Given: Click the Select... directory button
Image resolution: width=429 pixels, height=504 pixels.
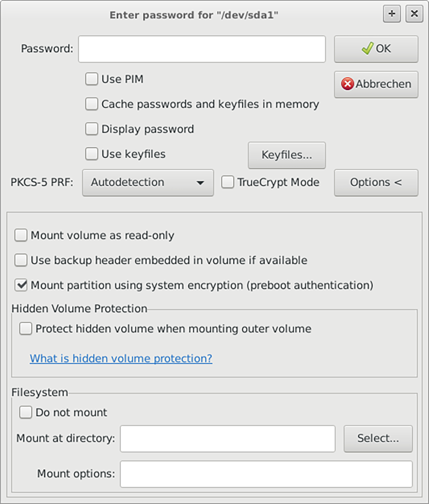Looking at the screenshot, I should click(x=378, y=438).
